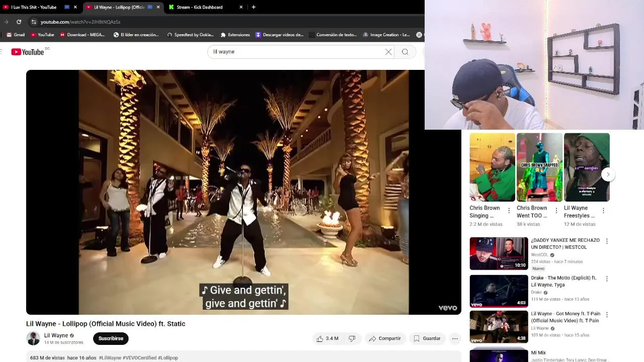This screenshot has height=362, width=644.
Task: Click the #Lollipop hashtag
Action: pos(168,358)
